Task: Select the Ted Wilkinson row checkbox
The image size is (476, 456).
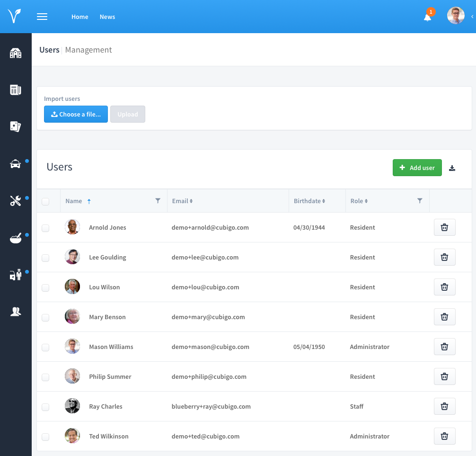Action: [x=45, y=437]
